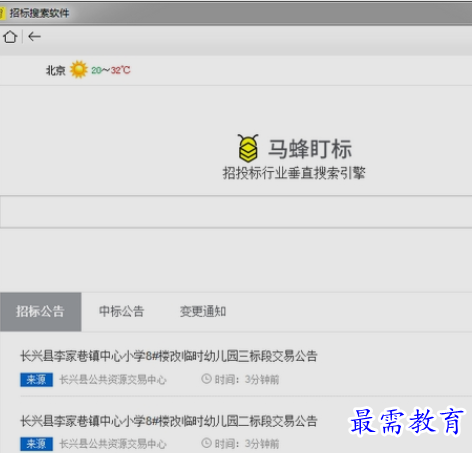Open the 幼儿园三标段交易公告 listing
The height and width of the screenshot is (453, 472).
(x=169, y=356)
